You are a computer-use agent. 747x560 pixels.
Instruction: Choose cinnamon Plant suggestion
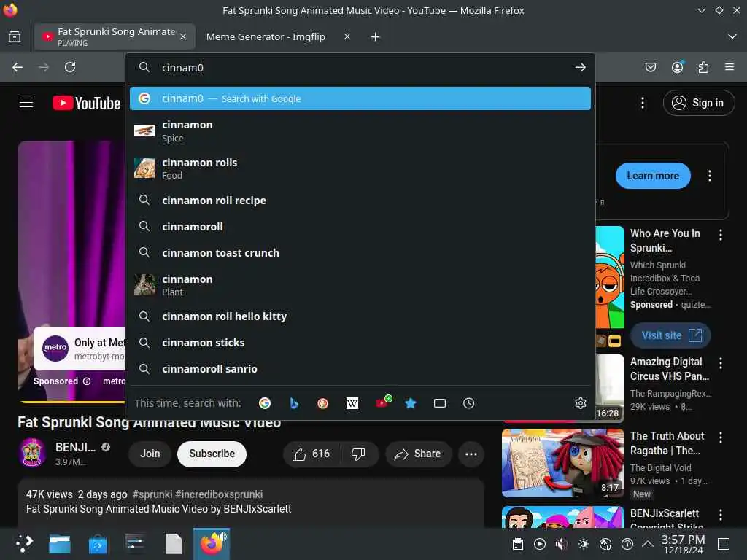coord(360,285)
